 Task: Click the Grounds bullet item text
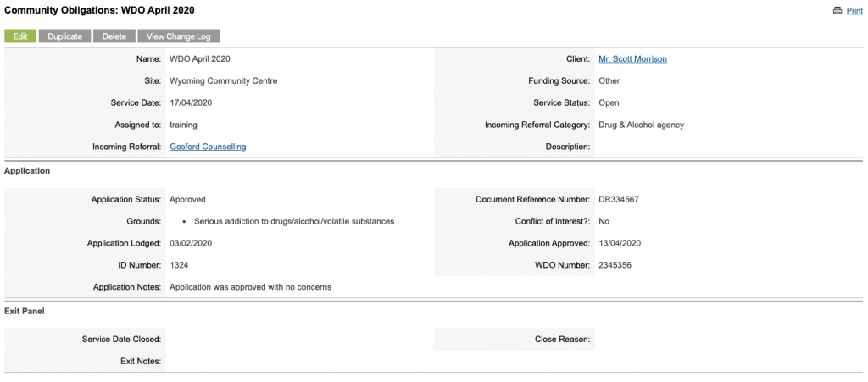click(294, 221)
